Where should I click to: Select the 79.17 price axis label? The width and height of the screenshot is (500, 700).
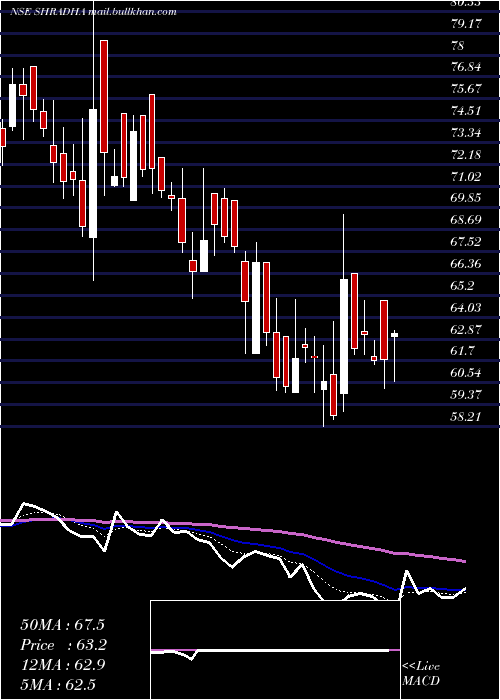(466, 24)
